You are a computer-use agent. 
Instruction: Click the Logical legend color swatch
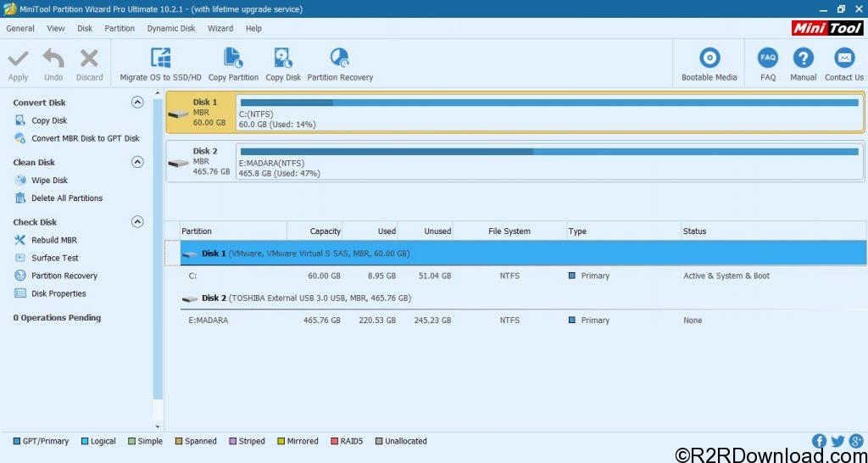coord(85,442)
